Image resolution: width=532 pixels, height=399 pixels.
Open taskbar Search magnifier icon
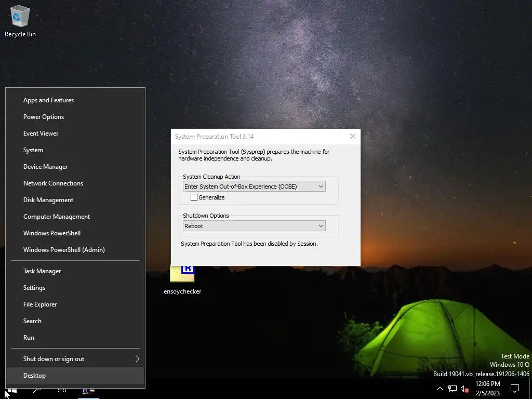37,391
